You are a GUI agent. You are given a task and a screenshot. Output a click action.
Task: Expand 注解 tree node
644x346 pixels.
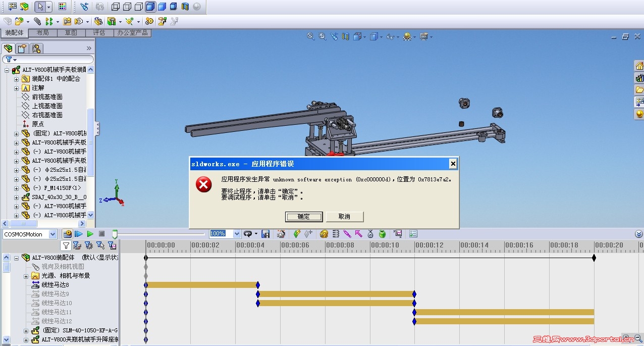[16, 88]
